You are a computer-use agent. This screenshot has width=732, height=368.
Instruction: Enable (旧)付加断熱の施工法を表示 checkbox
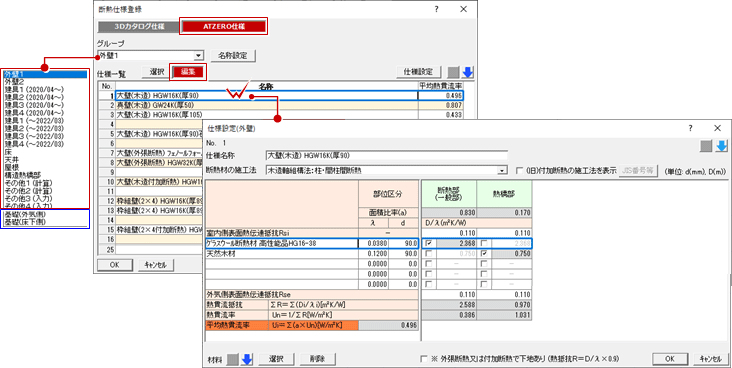(519, 171)
